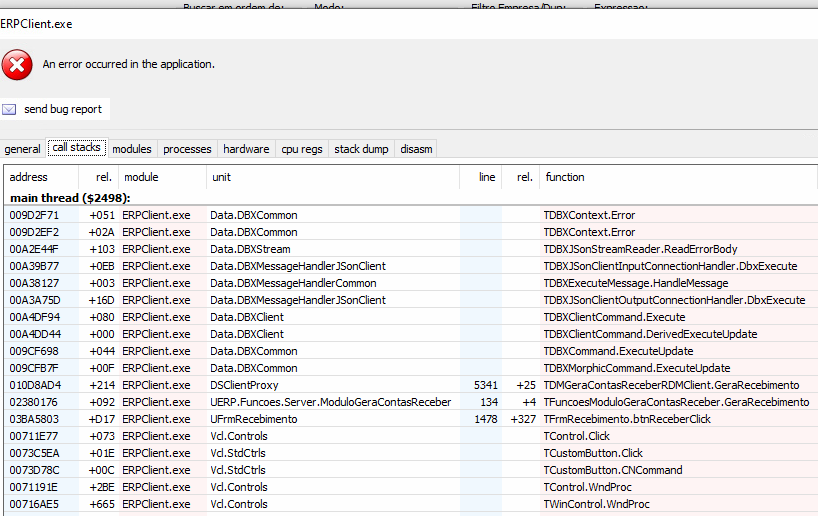Viewport: 818px width, 516px height.
Task: Select the TFrmRecebimento.btnReceberClick stack row
Action: [627, 419]
